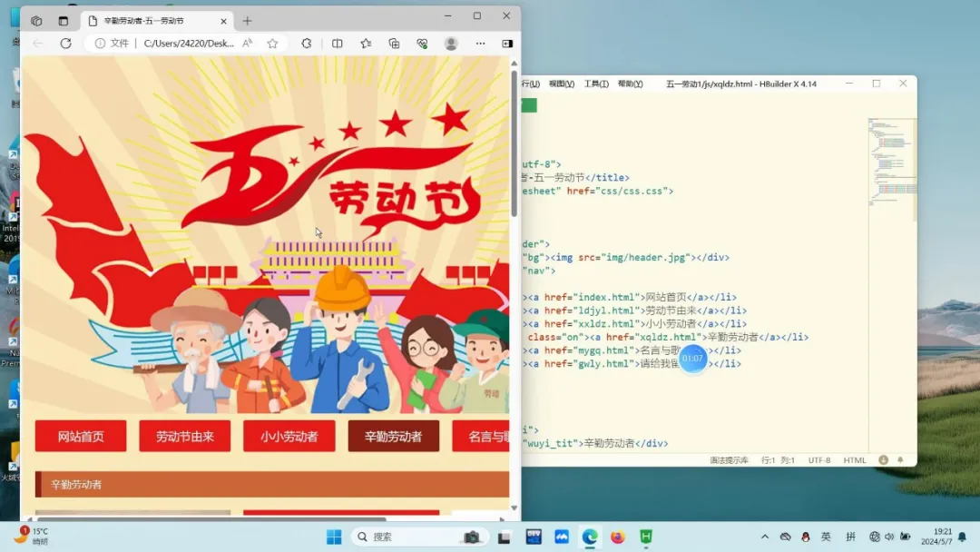This screenshot has height=552, width=980.
Task: Open Edge settings and more menu
Action: 480,44
